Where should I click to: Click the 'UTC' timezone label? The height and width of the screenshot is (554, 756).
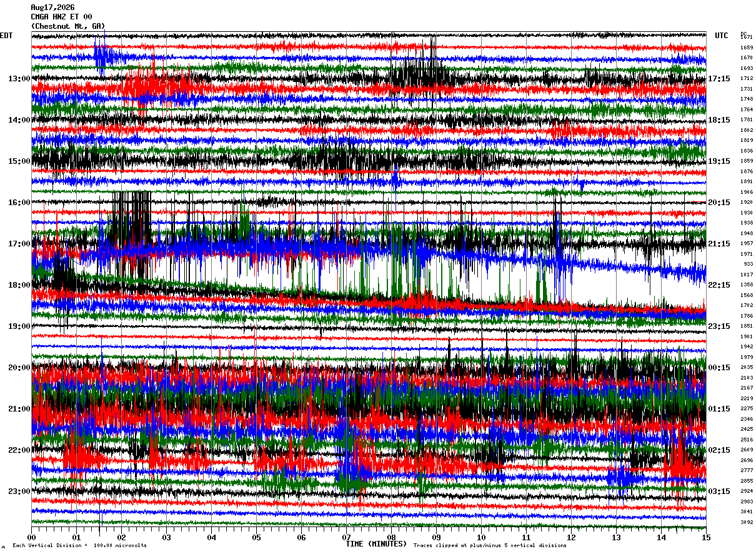point(722,36)
